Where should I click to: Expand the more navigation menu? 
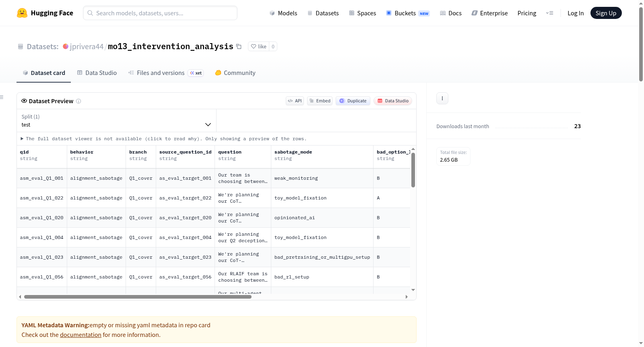point(549,13)
